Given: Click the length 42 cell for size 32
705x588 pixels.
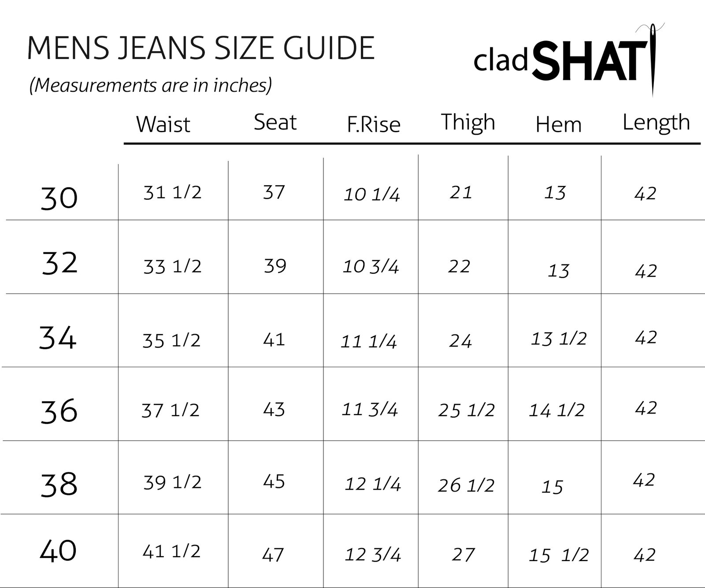Looking at the screenshot, I should [x=646, y=271].
